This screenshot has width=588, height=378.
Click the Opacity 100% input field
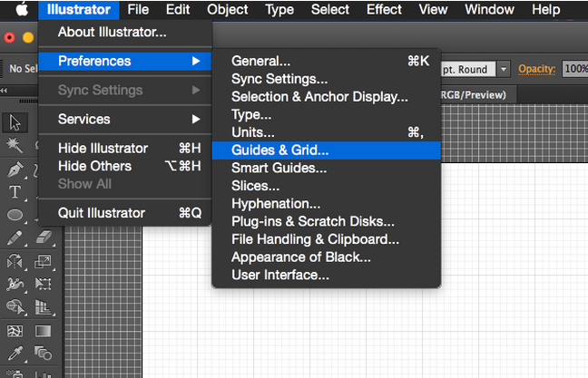(x=575, y=69)
